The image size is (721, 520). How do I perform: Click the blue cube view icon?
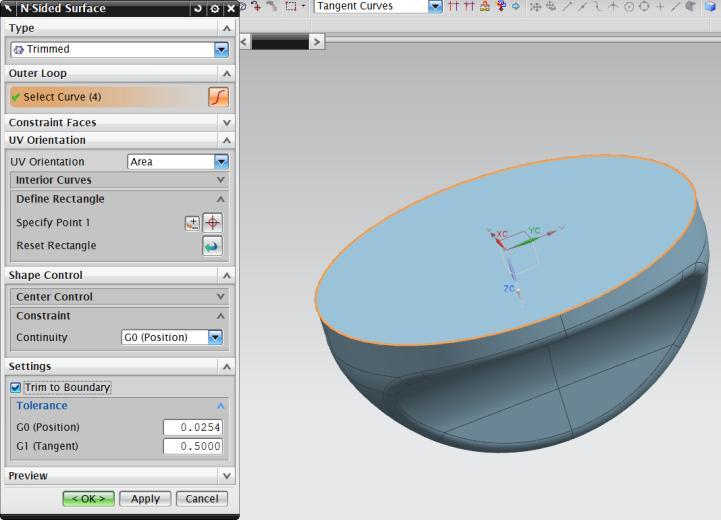(x=710, y=6)
